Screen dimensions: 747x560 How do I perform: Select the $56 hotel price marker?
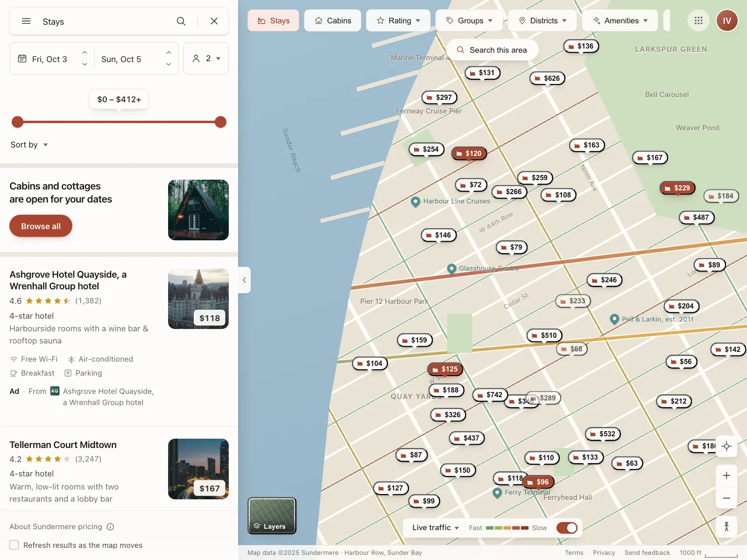(681, 362)
